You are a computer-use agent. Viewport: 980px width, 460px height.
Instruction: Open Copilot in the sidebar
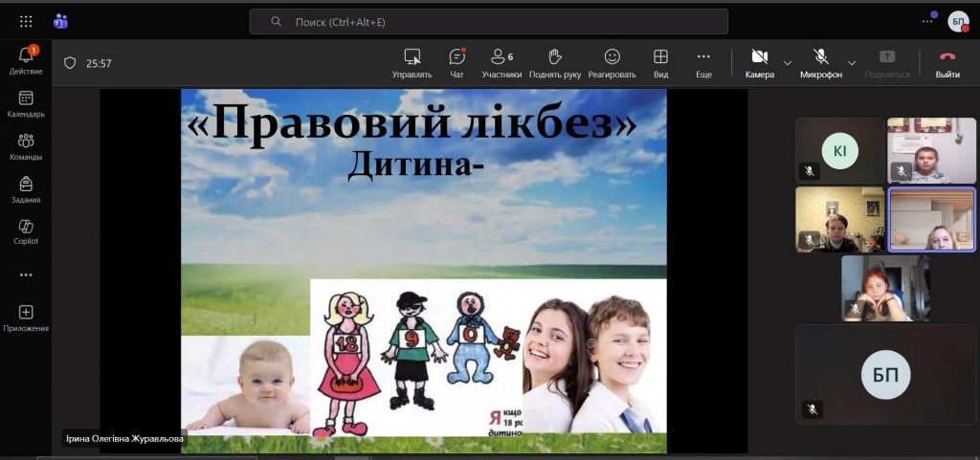click(26, 232)
